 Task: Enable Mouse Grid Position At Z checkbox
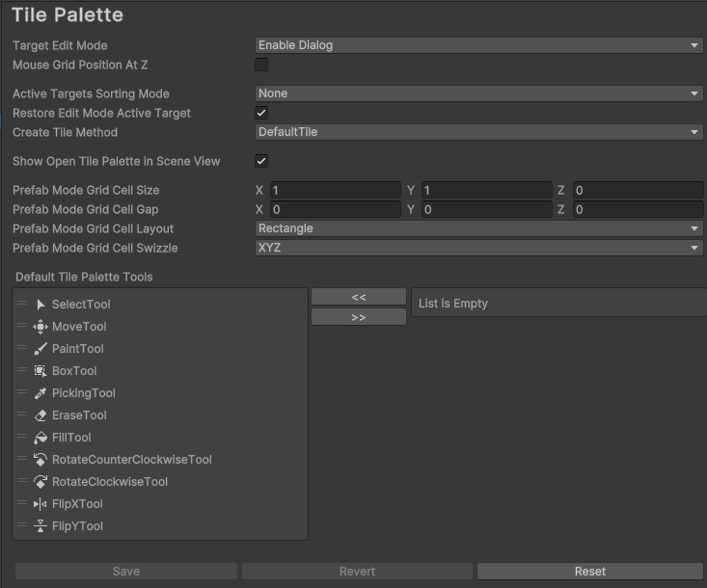261,65
